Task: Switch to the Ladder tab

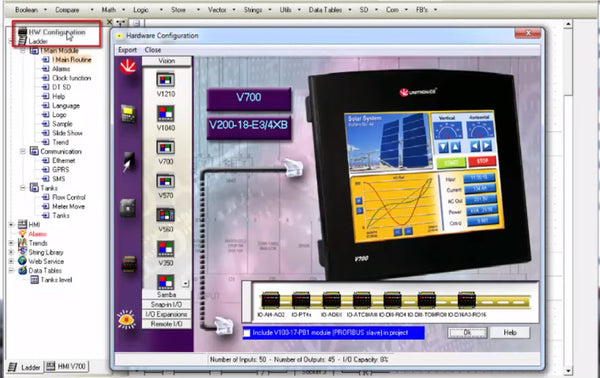Action: point(24,367)
